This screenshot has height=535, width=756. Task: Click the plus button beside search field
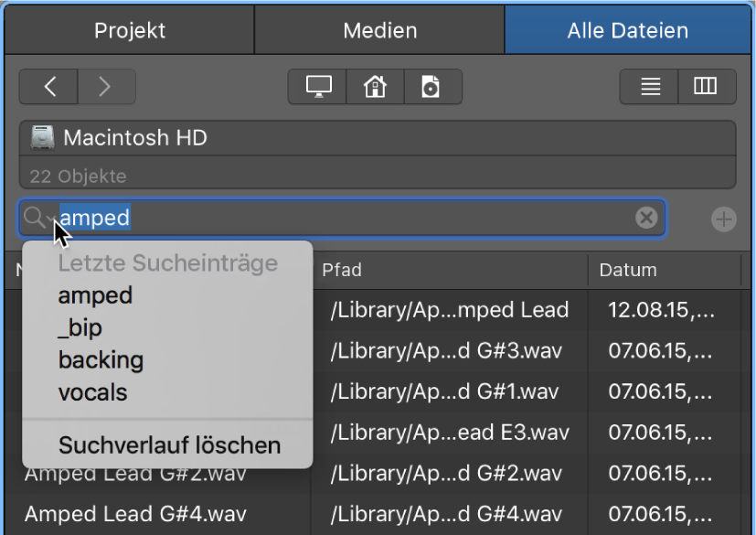[723, 219]
